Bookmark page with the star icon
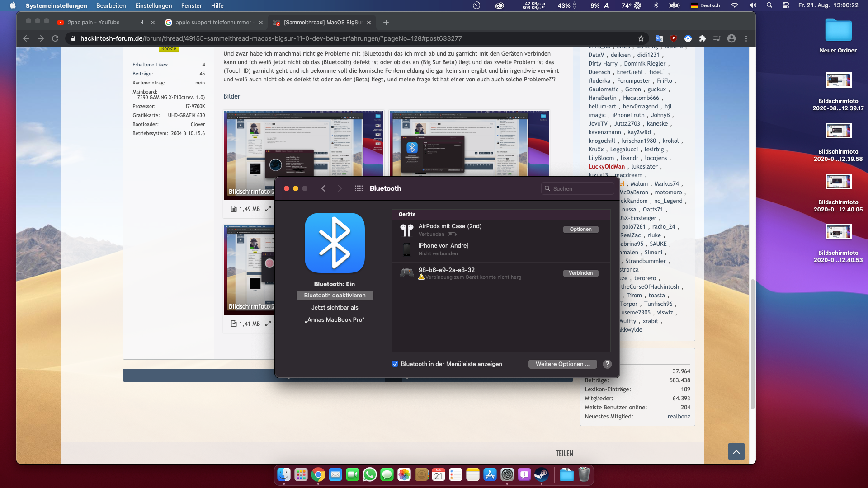The image size is (868, 488). tap(641, 38)
